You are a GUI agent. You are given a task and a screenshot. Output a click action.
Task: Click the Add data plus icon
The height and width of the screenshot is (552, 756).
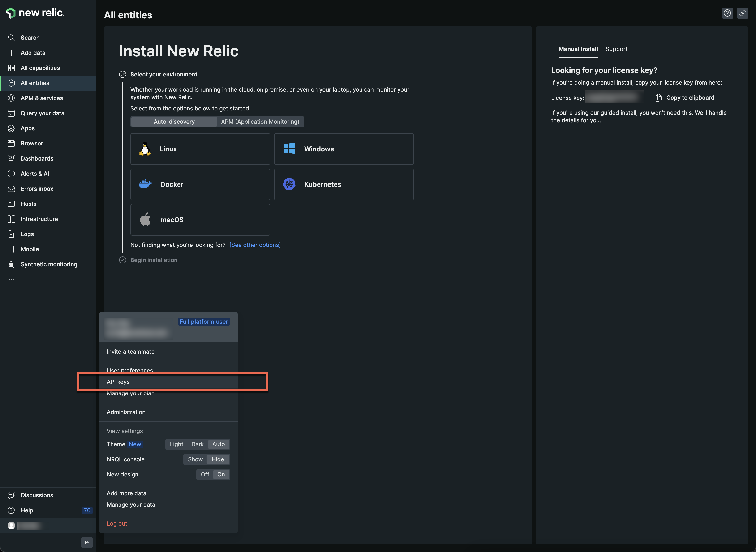coord(11,53)
